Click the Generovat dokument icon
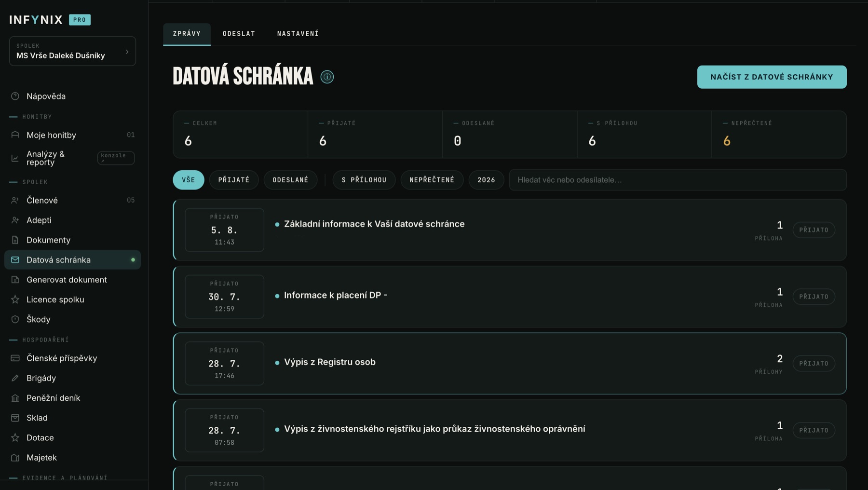The image size is (868, 490). (x=15, y=280)
